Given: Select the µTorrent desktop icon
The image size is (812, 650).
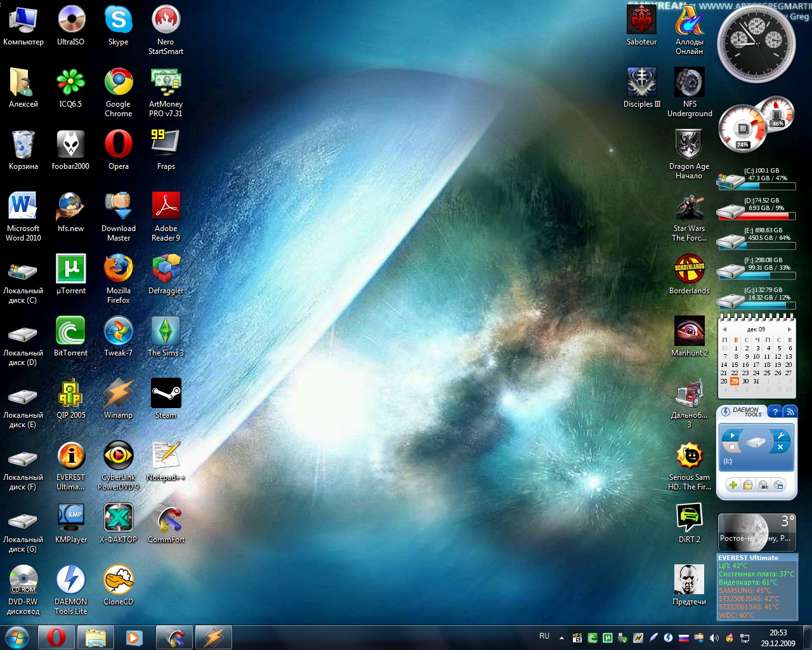Looking at the screenshot, I should (71, 274).
